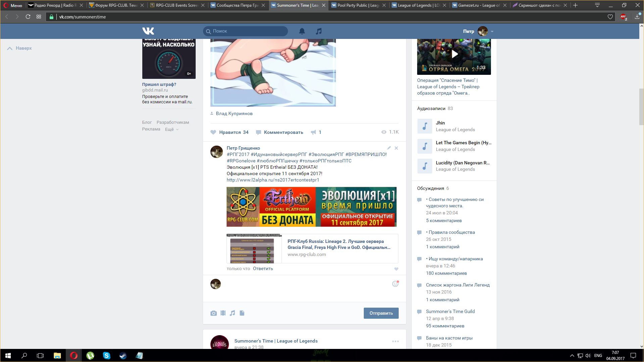
Task: Attach photo via camera icon
Action: pos(213,313)
